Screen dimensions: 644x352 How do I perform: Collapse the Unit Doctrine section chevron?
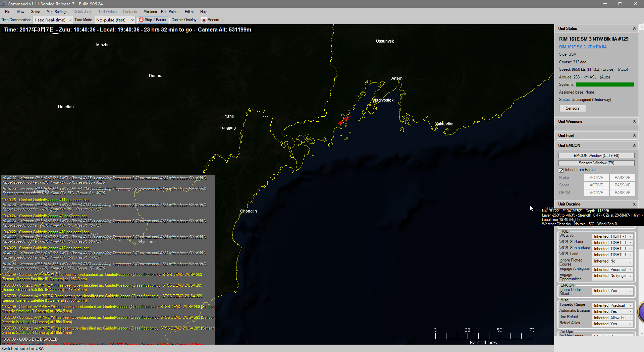pos(634,204)
